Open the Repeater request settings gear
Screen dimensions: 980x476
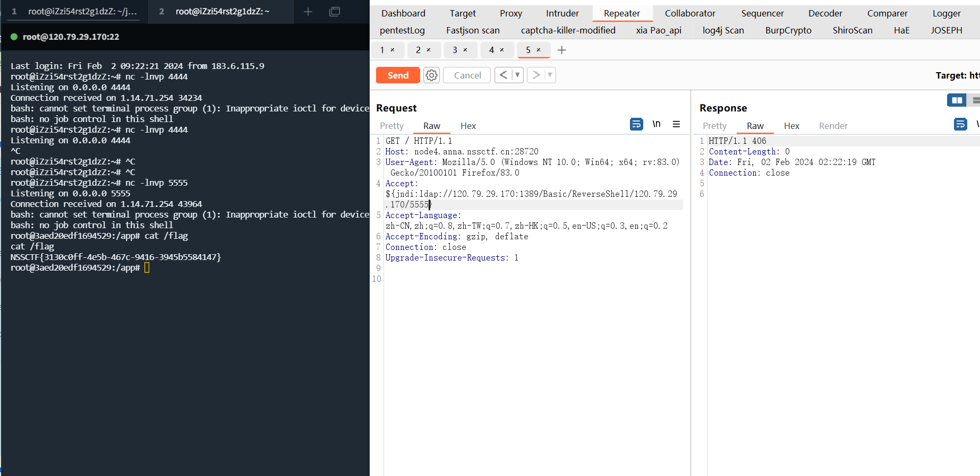pyautogui.click(x=431, y=75)
